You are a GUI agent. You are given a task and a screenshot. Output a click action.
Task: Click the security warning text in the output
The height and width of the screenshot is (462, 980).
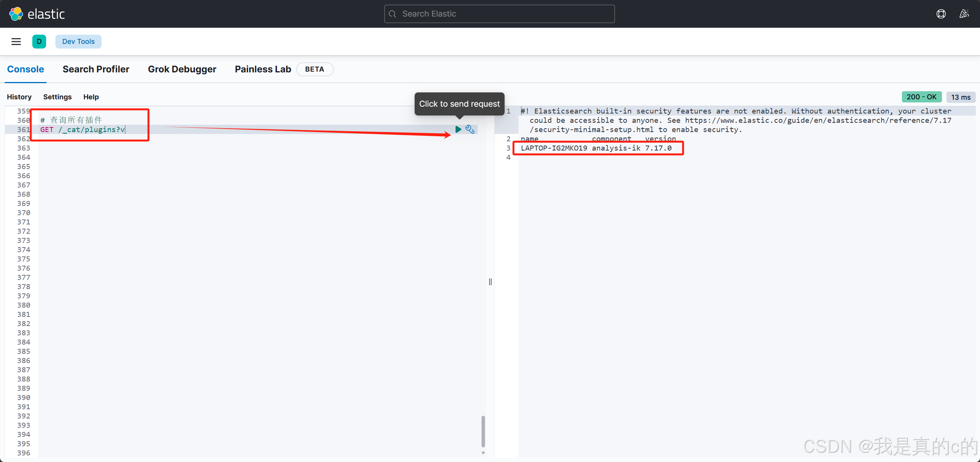736,120
